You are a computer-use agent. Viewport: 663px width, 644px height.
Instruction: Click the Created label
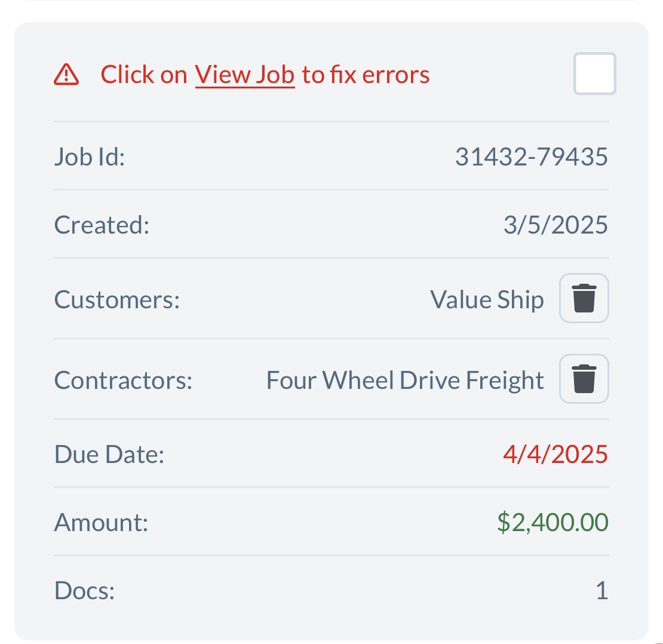[101, 225]
